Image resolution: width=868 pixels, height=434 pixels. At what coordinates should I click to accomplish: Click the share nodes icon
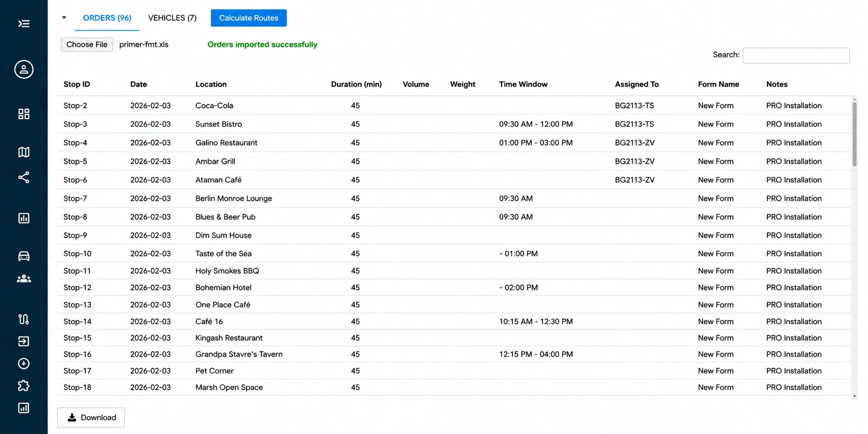(x=23, y=177)
